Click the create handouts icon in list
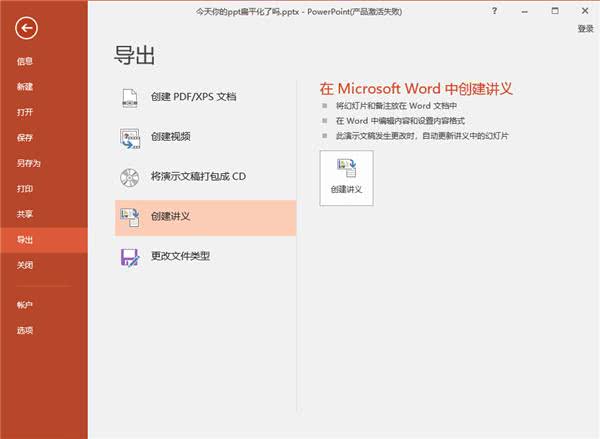Viewport: 600px width, 439px height. (x=130, y=217)
